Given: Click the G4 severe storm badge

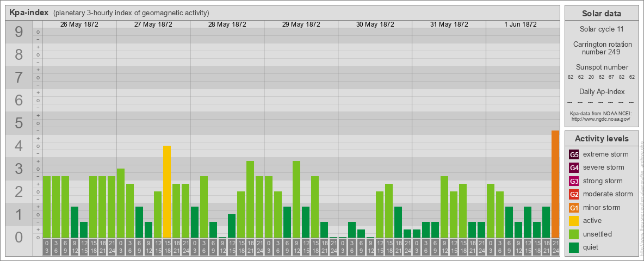Looking at the screenshot, I should pyautogui.click(x=574, y=168).
